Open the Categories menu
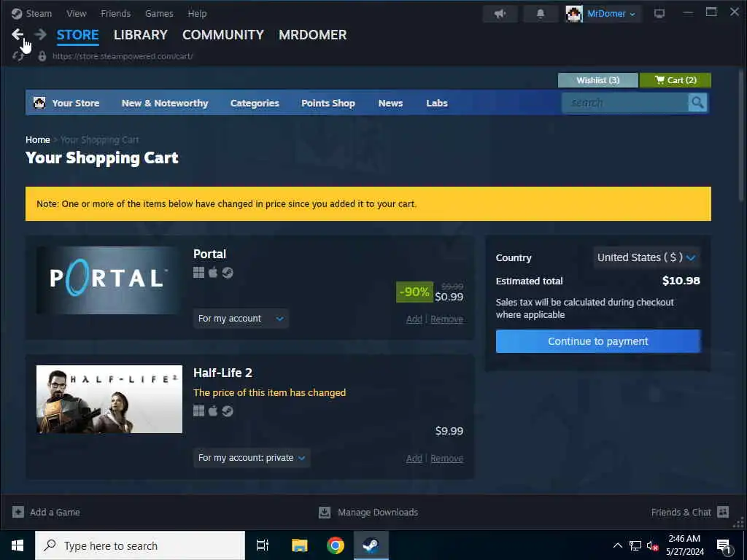 [255, 103]
